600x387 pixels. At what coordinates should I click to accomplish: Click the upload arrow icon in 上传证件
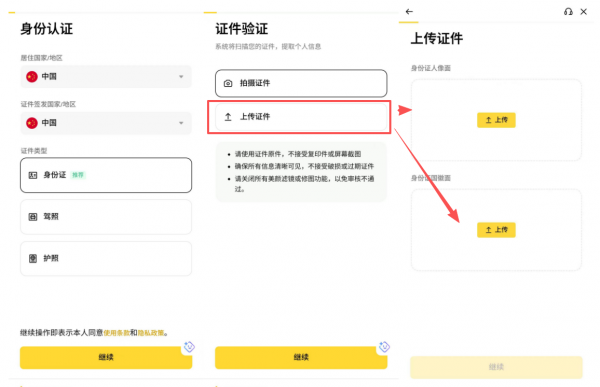coord(228,117)
